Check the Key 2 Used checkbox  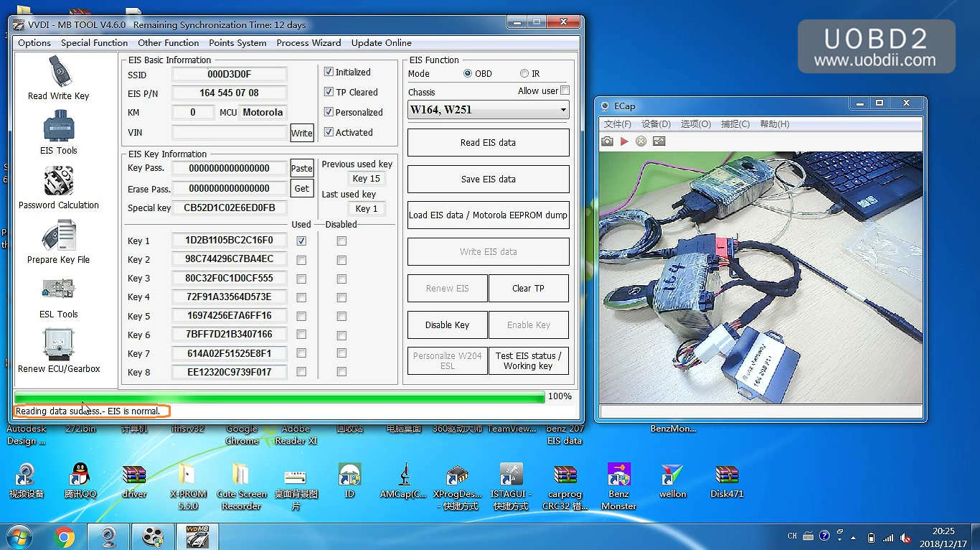click(301, 260)
